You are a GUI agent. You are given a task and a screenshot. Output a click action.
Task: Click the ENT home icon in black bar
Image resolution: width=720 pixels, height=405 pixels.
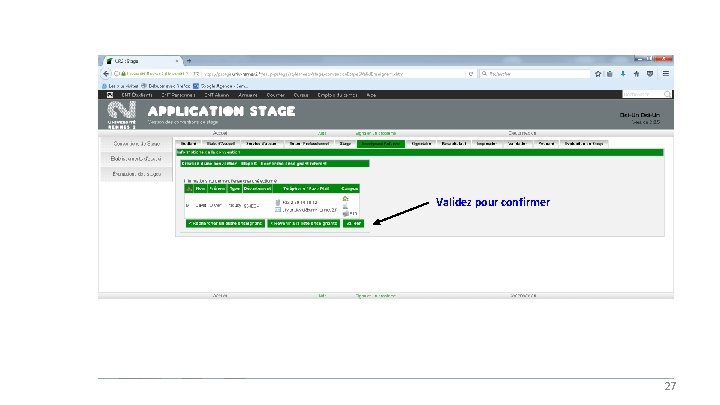(110, 95)
